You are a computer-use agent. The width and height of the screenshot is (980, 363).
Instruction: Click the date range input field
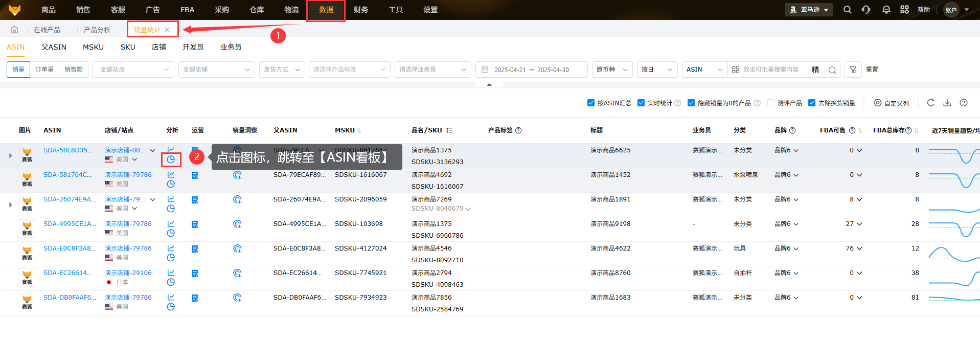[x=531, y=70]
